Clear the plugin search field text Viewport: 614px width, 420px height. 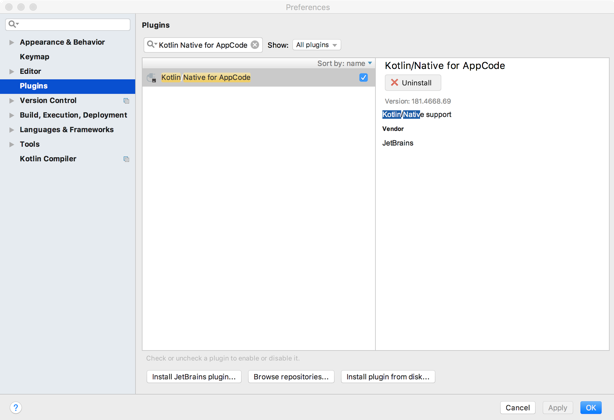255,45
